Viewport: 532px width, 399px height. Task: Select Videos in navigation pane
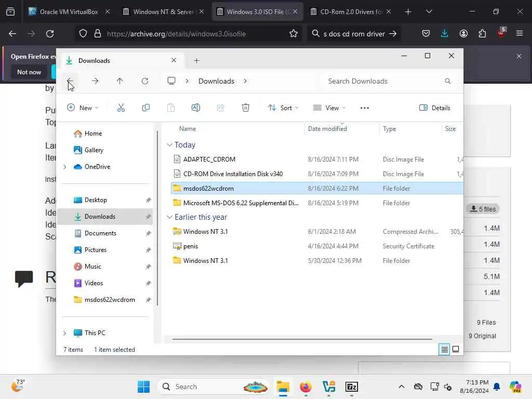click(x=94, y=283)
